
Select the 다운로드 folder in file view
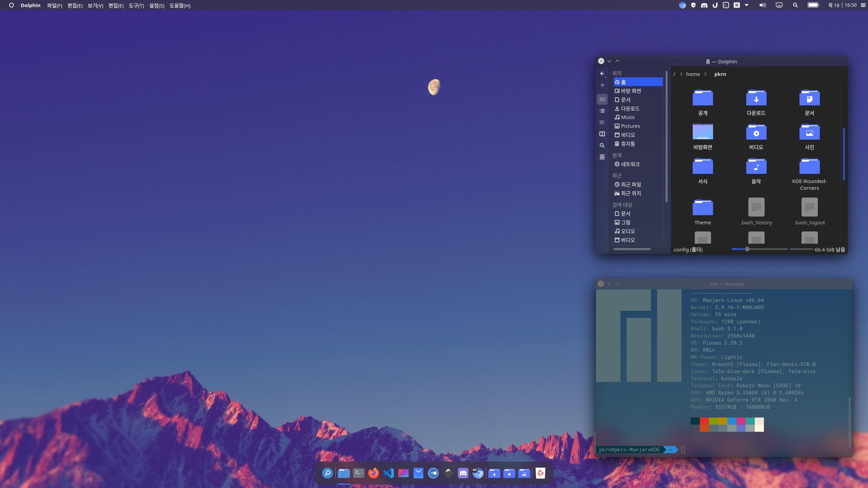tap(756, 98)
